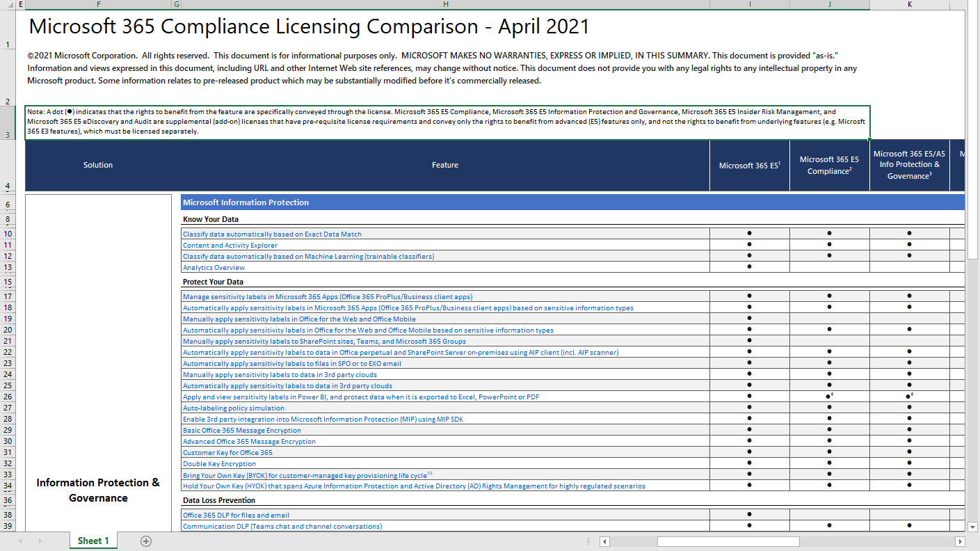Click the horizontal scrollbar left arrow

point(604,541)
